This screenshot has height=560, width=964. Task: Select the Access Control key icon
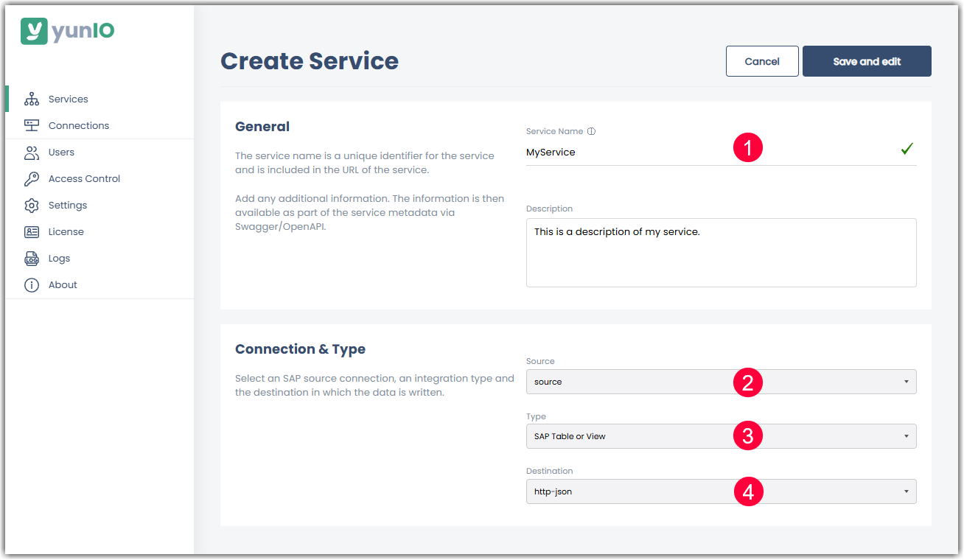point(32,178)
